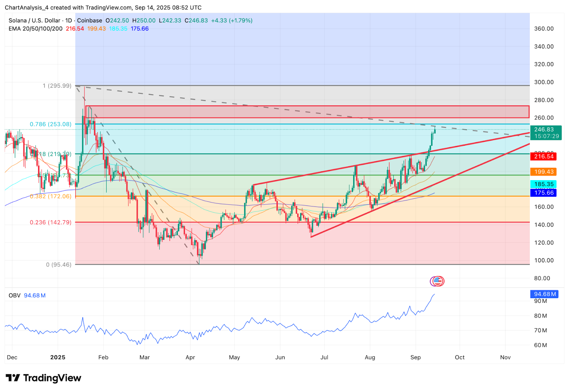Click the 70 M OBV axis label
This screenshot has height=392, width=569.
[x=541, y=331]
